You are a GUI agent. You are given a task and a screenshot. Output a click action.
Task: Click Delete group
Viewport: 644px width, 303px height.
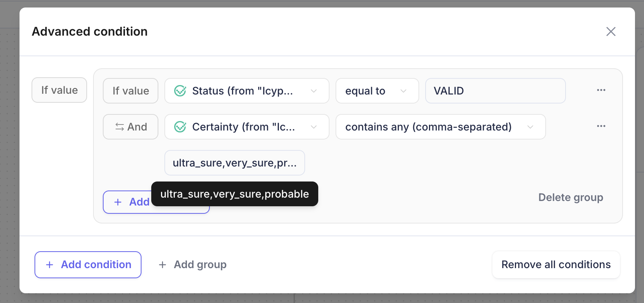570,197
